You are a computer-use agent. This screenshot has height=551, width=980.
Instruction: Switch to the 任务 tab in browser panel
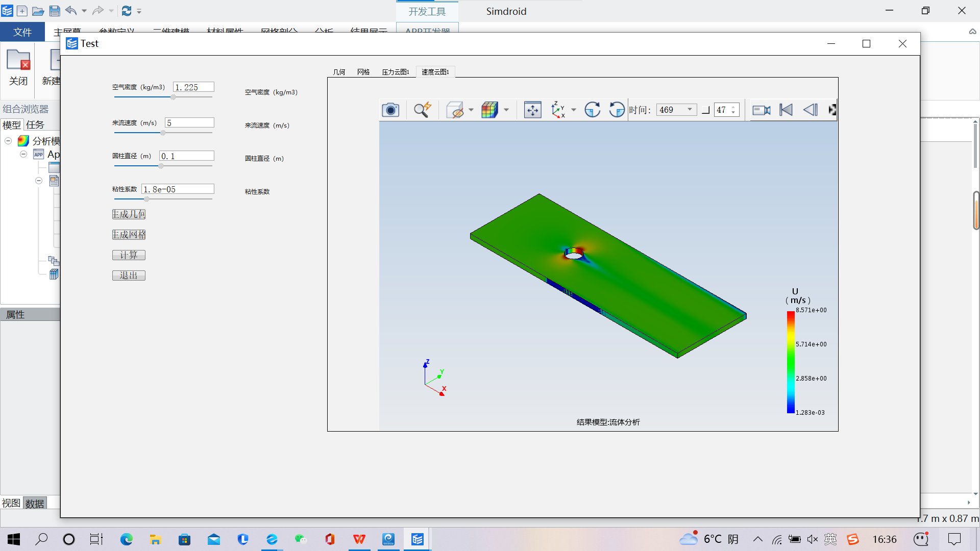[x=35, y=125]
